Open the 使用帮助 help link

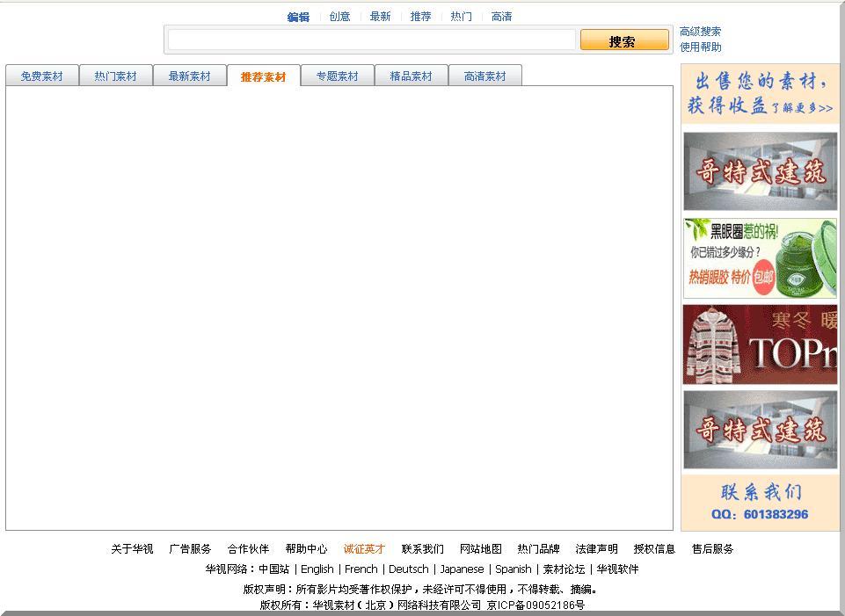[700, 47]
